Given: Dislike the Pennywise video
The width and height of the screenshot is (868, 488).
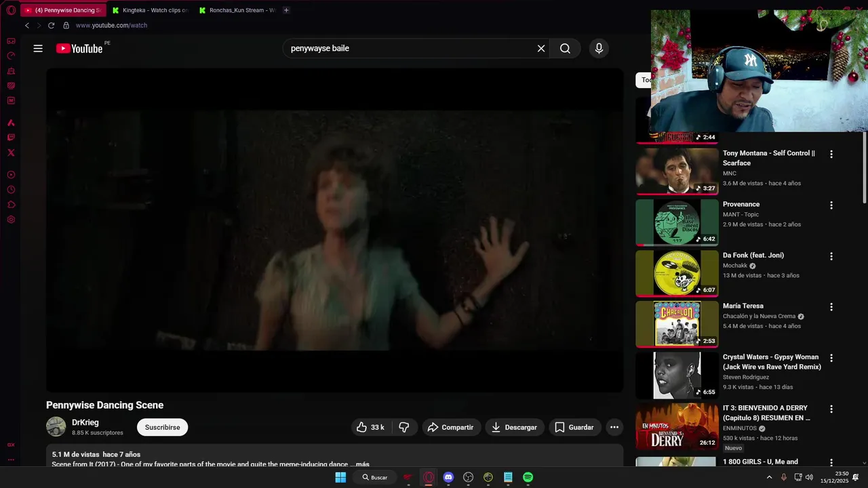Looking at the screenshot, I should [404, 427].
